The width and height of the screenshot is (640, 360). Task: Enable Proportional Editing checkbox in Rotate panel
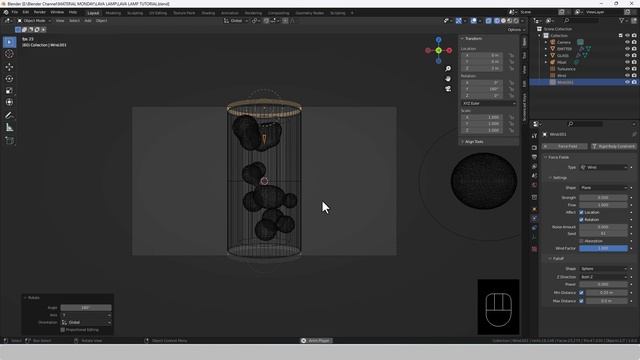pos(63,330)
